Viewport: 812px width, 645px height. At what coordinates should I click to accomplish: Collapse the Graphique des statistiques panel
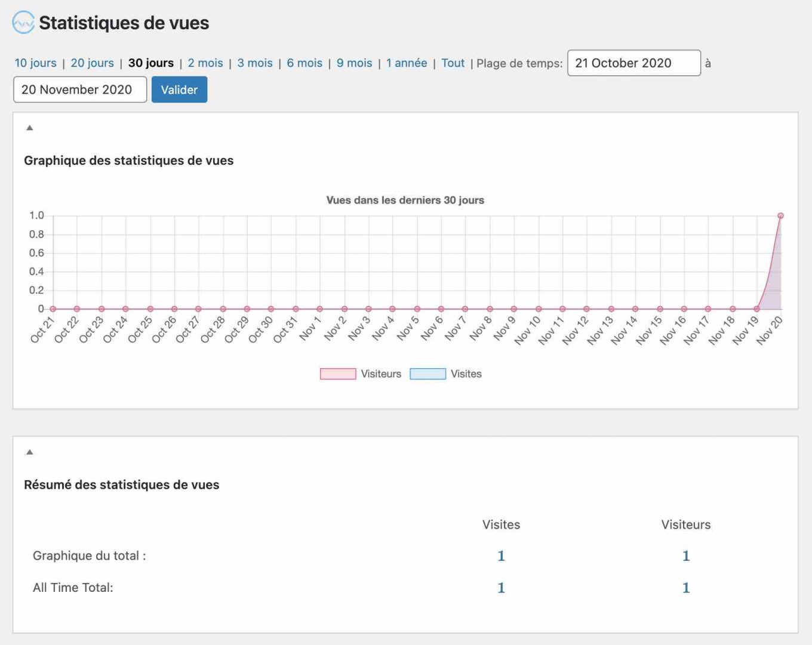coord(29,128)
